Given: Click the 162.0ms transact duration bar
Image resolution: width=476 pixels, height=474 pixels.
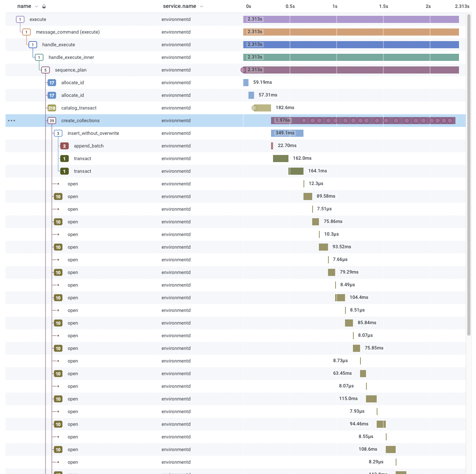Looking at the screenshot, I should (x=281, y=158).
